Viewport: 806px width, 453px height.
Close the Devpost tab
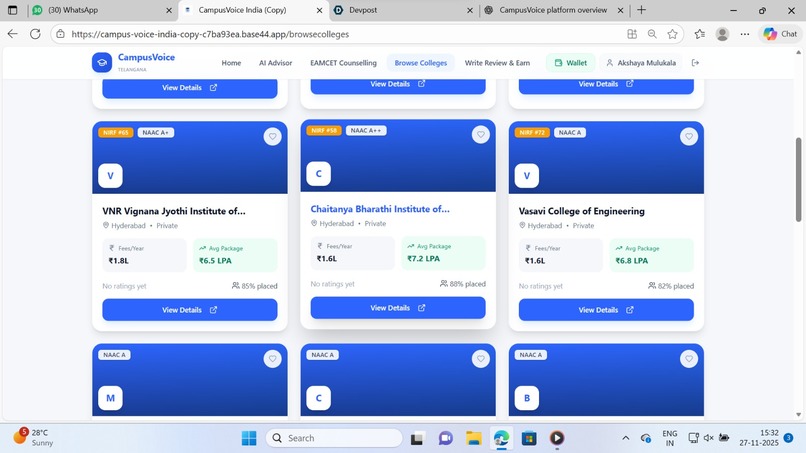[470, 10]
